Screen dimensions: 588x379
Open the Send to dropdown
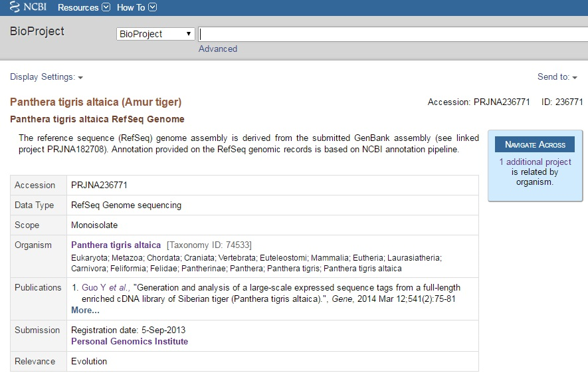pos(557,77)
